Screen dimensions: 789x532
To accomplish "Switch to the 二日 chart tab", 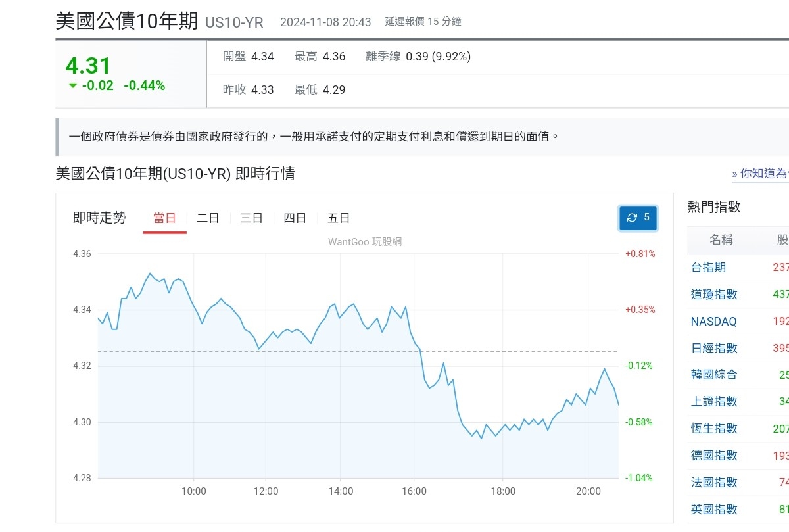I will [x=207, y=218].
